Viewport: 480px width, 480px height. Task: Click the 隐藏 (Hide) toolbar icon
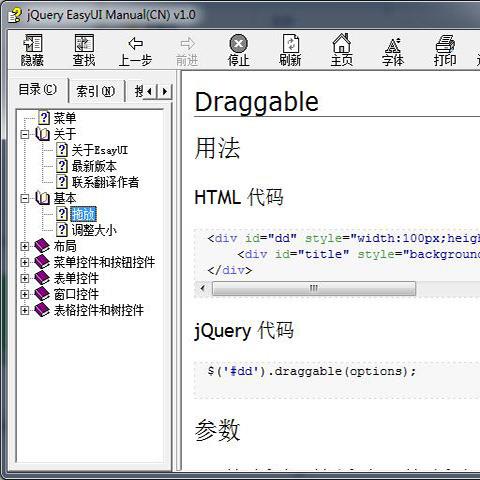tap(32, 50)
